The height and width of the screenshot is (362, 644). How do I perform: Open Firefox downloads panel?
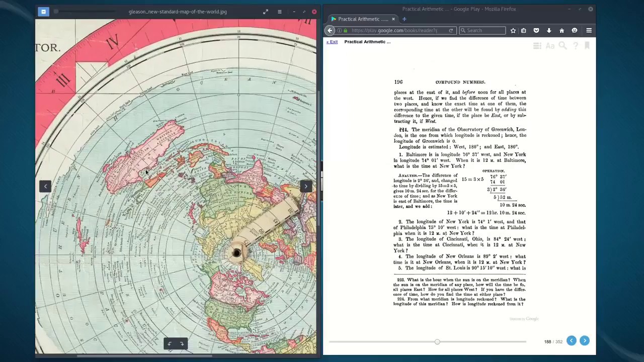tap(549, 31)
